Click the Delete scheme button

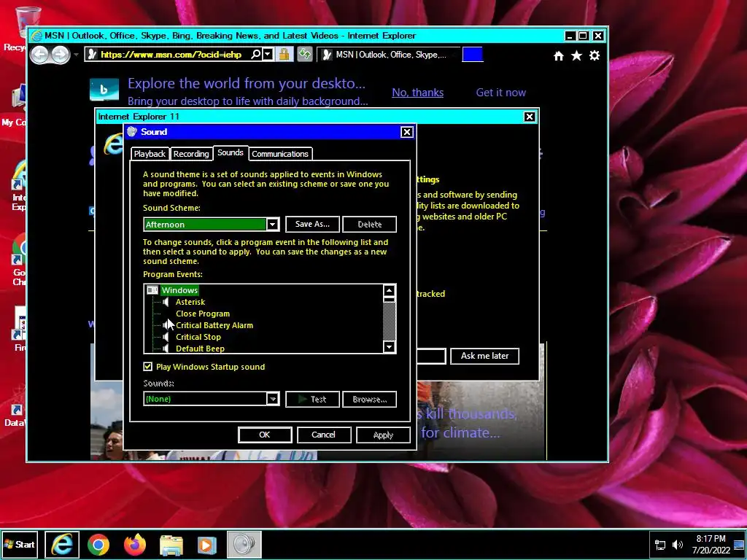pos(369,225)
